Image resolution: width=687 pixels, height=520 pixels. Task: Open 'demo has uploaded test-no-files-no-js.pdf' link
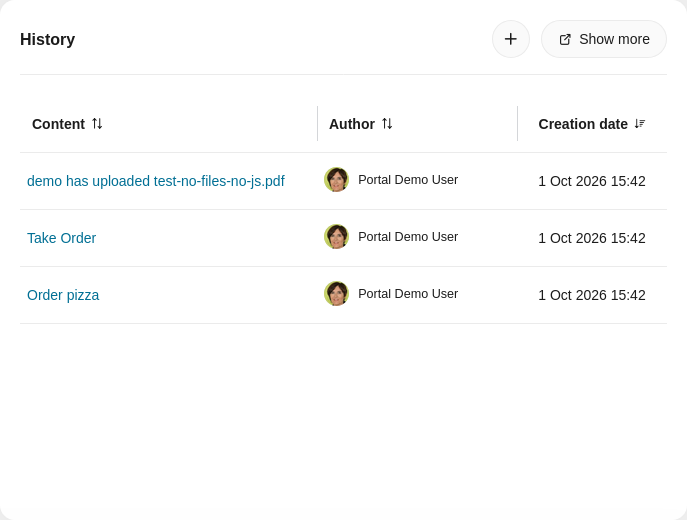[x=156, y=181]
